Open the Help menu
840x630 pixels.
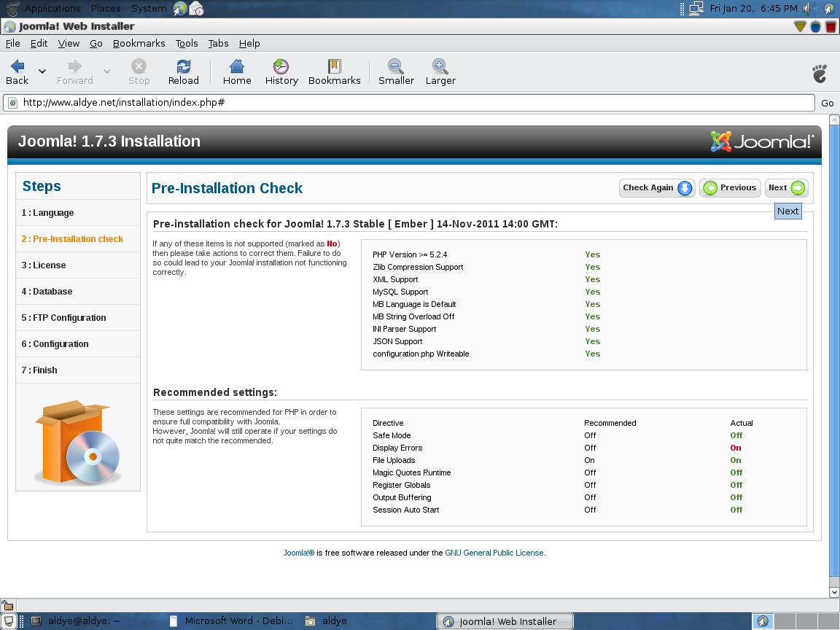(x=249, y=44)
